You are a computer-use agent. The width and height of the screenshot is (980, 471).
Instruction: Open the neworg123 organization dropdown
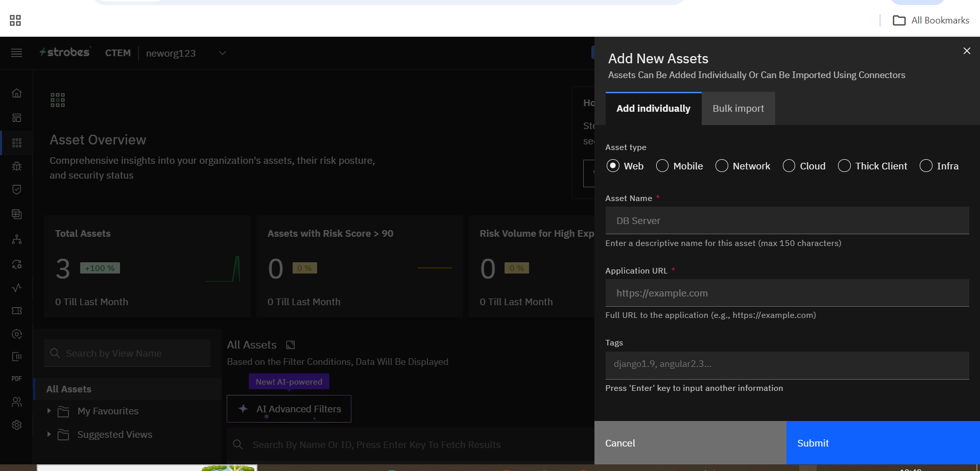(x=222, y=53)
